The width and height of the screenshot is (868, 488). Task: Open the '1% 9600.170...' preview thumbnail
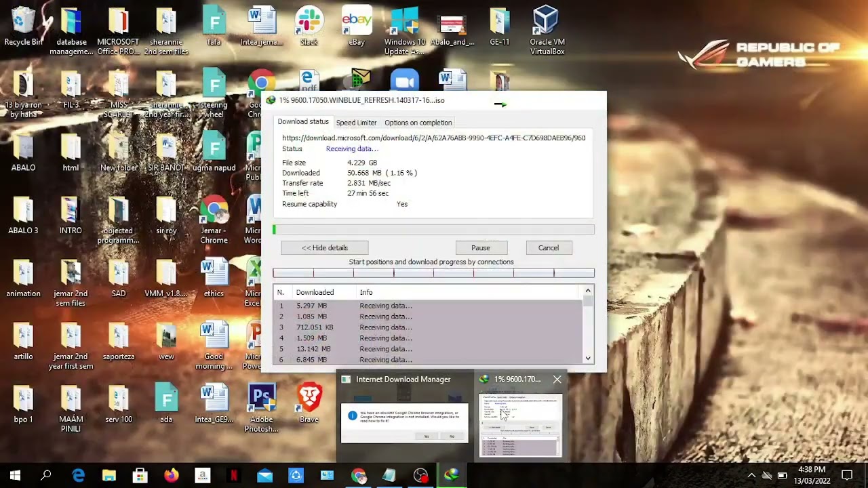tap(521, 425)
